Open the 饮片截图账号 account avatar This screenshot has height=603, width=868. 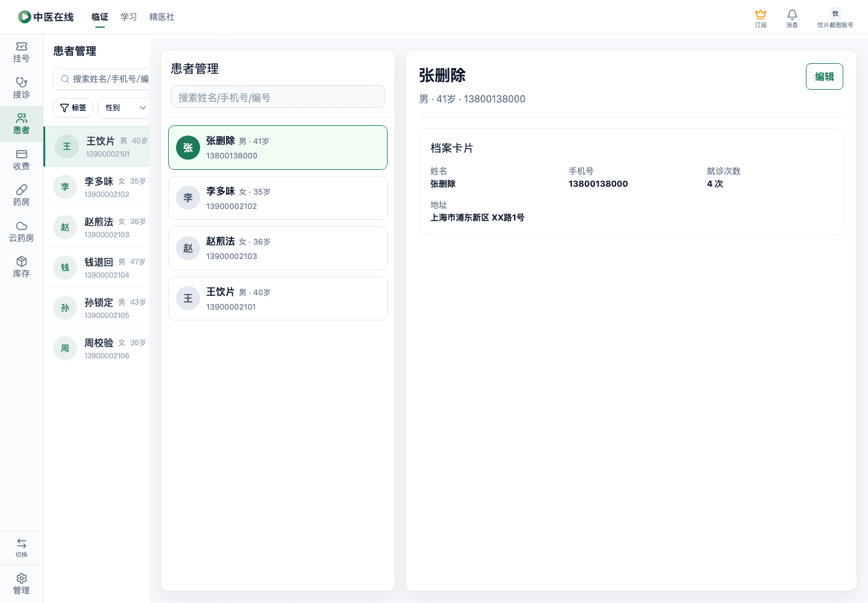pyautogui.click(x=835, y=13)
